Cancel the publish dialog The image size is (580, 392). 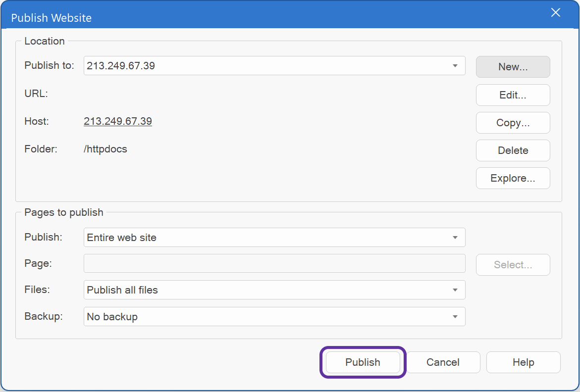point(443,362)
